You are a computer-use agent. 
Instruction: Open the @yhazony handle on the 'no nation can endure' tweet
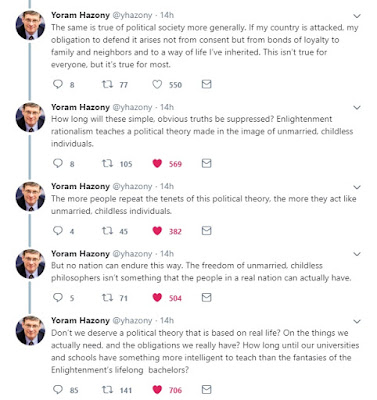(x=132, y=254)
